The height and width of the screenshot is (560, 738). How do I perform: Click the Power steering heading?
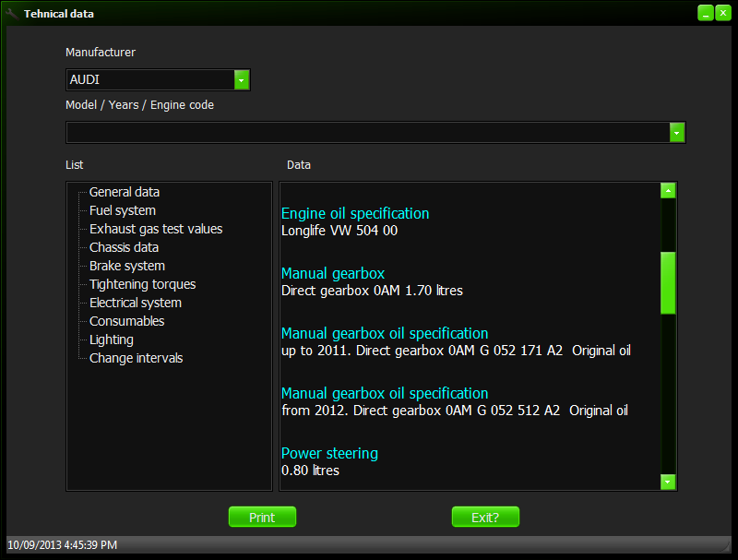[329, 454]
